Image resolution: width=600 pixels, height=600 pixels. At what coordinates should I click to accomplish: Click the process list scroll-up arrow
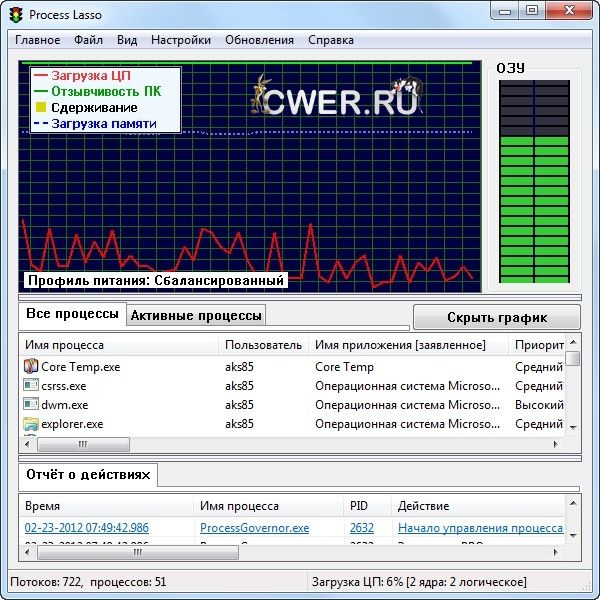[573, 342]
